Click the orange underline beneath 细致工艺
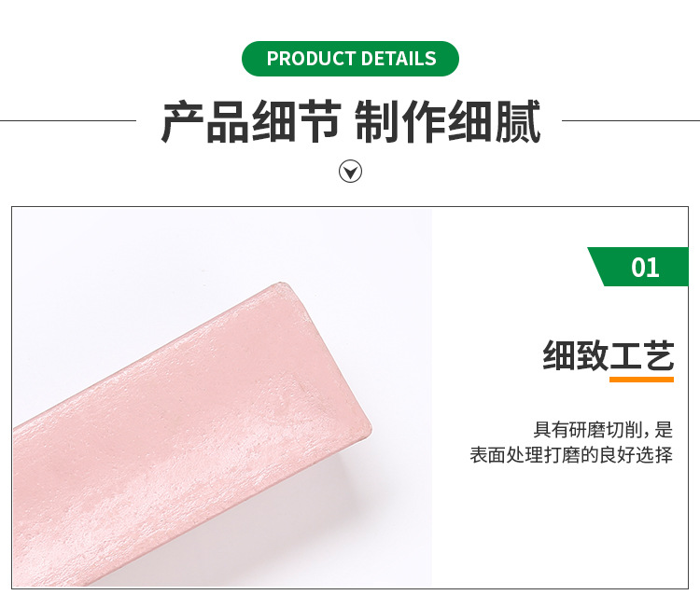 [x=641, y=380]
